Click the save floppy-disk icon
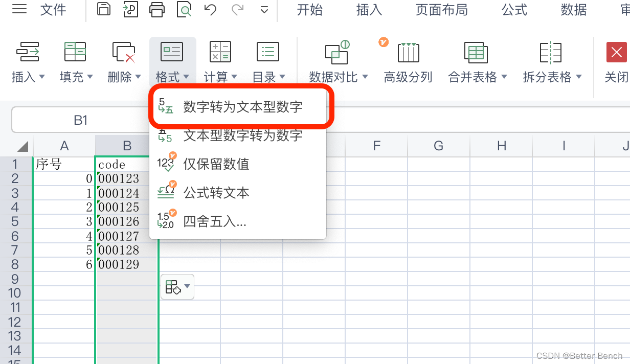The height and width of the screenshot is (364, 630). [x=104, y=9]
